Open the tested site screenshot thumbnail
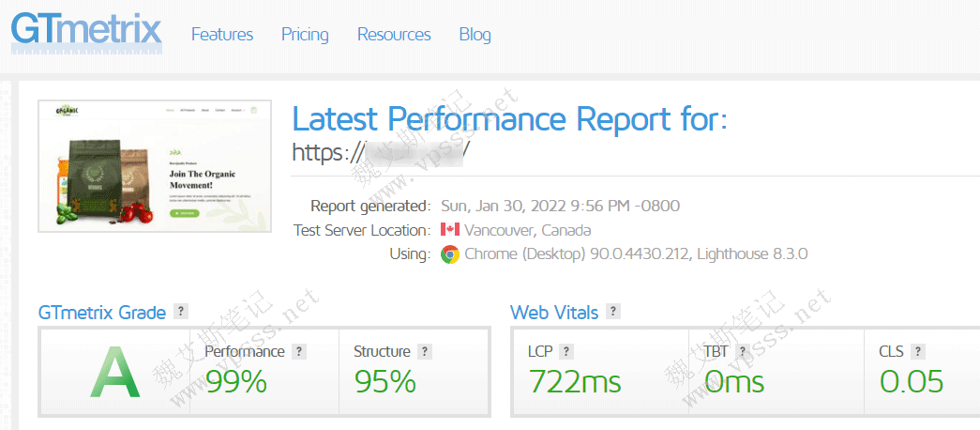This screenshot has width=980, height=430. 155,166
